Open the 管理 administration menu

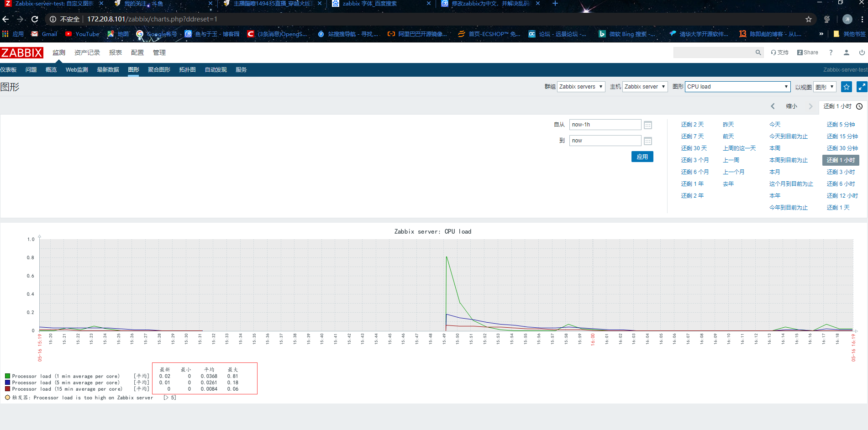159,52
